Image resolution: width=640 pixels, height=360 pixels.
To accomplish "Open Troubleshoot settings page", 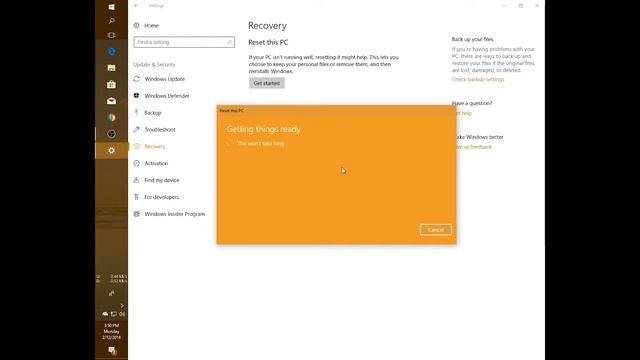I will pos(160,129).
